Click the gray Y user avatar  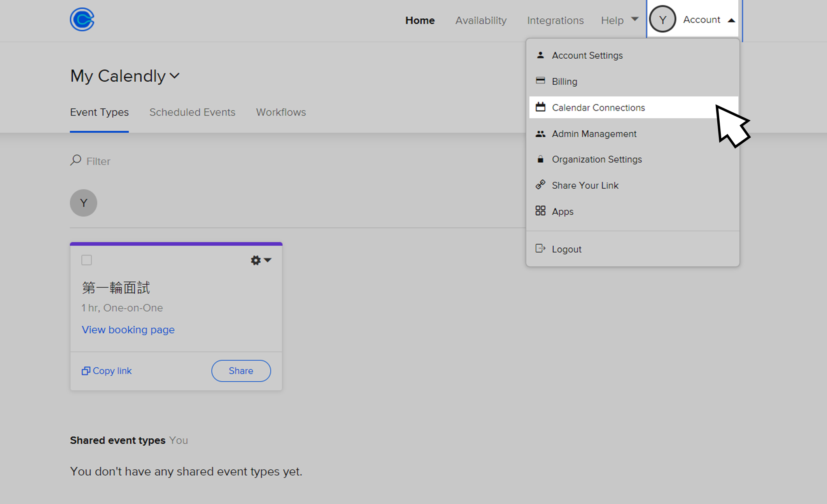pos(84,203)
